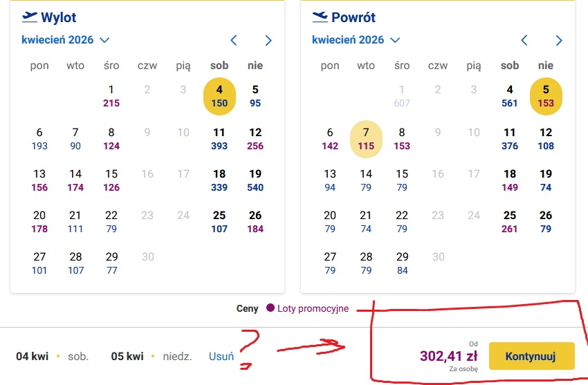Go to next month in Powrót calendar
The image size is (588, 385).
[x=559, y=40]
